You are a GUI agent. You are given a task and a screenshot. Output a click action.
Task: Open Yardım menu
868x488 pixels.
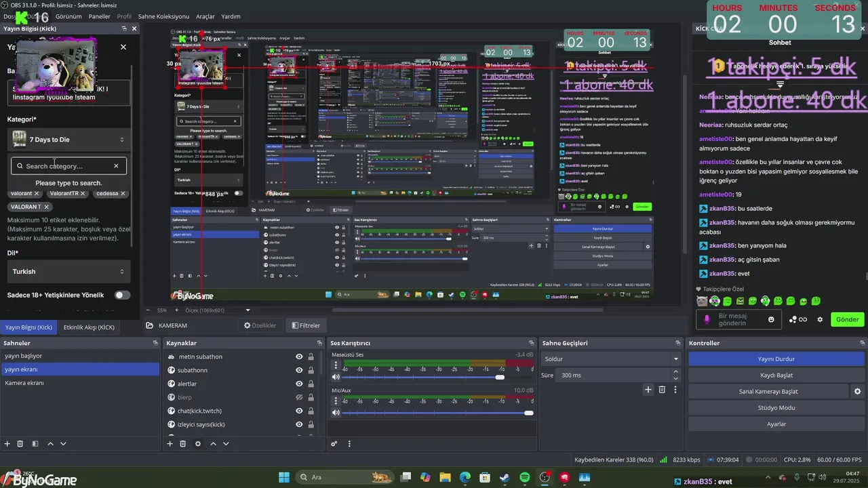[231, 16]
